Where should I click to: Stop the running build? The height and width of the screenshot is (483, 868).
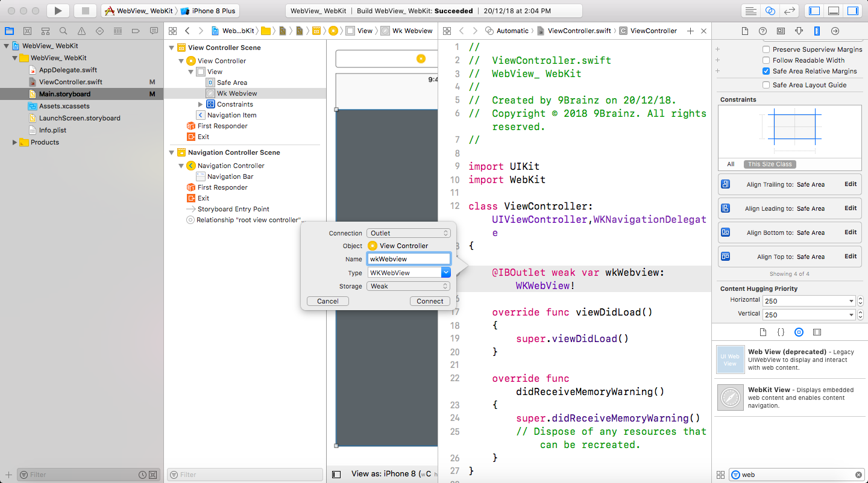click(x=86, y=11)
